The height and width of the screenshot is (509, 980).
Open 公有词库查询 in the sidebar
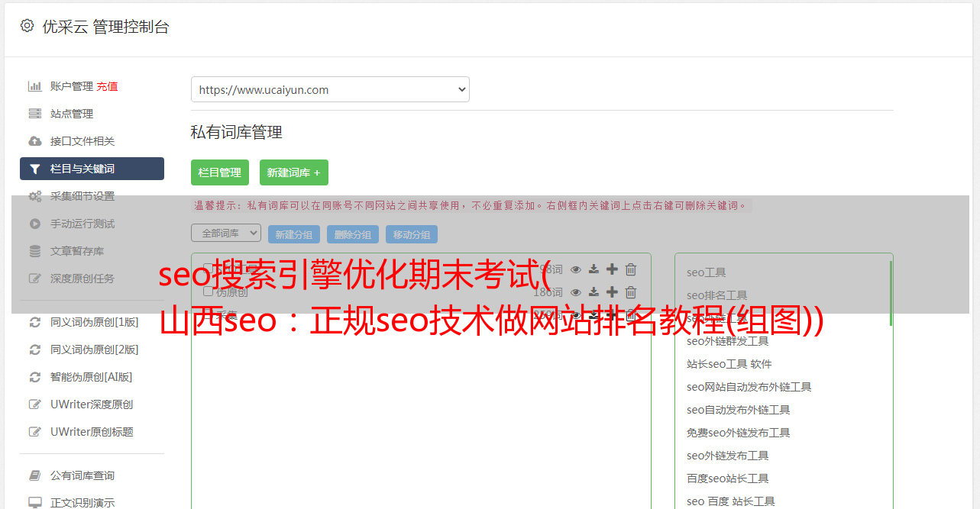pos(82,475)
